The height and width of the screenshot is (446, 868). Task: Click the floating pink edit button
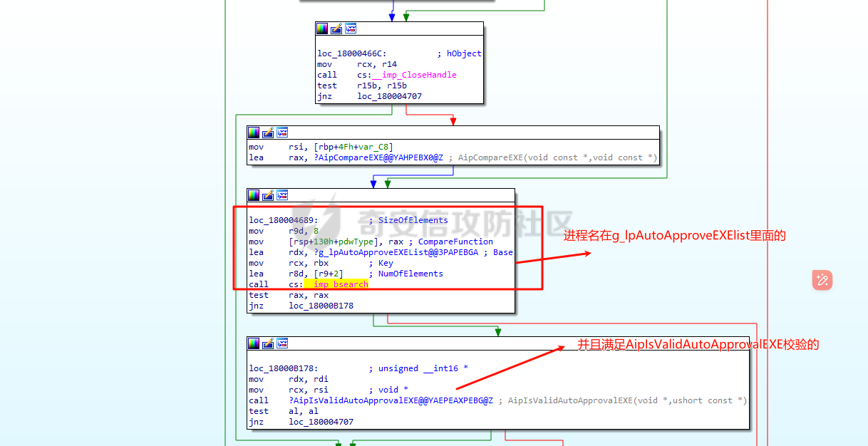822,280
